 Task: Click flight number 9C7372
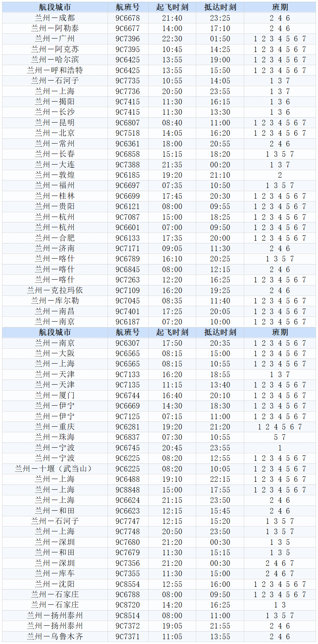[x=128, y=626]
